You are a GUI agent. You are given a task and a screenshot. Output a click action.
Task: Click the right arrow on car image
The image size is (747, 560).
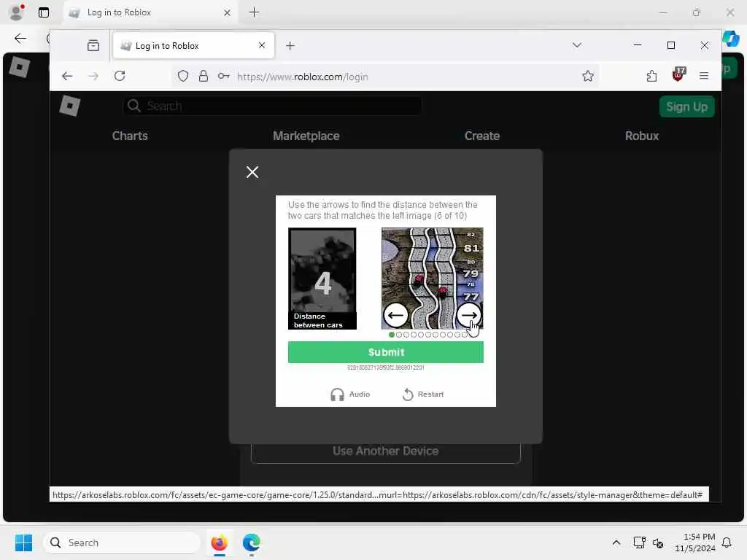point(469,315)
